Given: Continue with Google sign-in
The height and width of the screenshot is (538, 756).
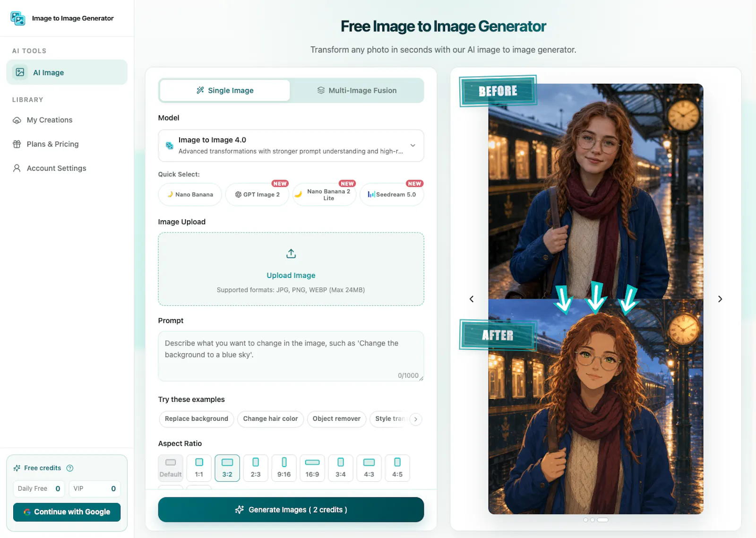Looking at the screenshot, I should [x=67, y=512].
